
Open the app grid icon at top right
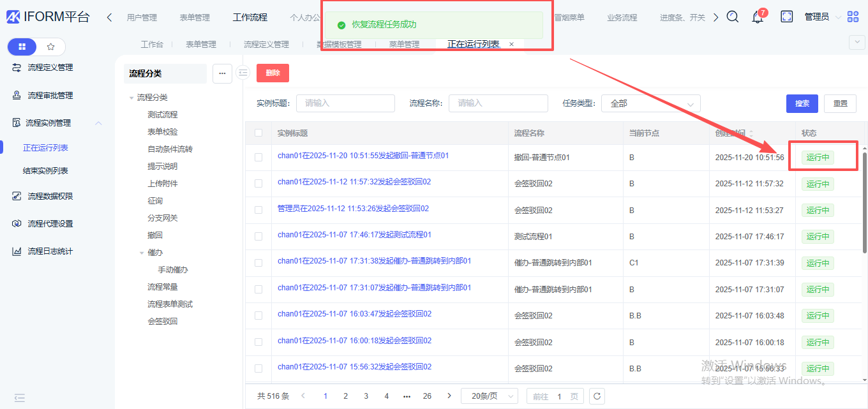[x=853, y=17]
